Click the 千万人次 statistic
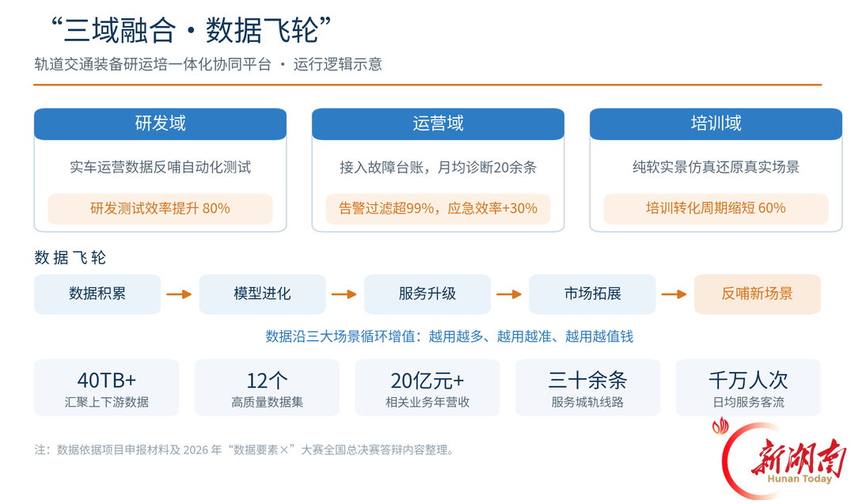855x504 pixels. click(x=748, y=381)
